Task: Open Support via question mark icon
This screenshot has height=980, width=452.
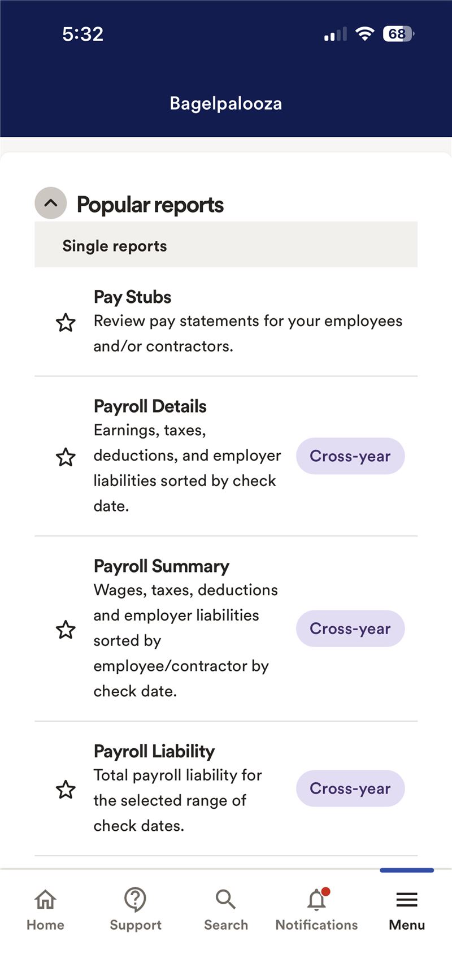Action: click(136, 899)
